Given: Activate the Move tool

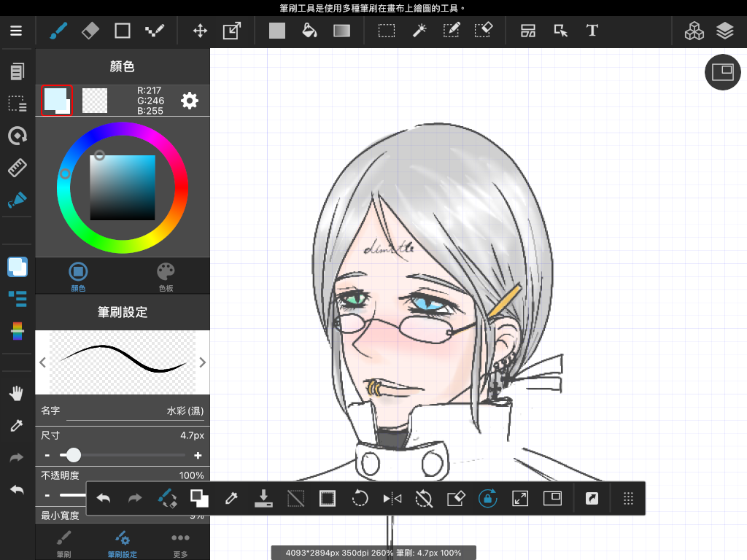Looking at the screenshot, I should coord(200,31).
